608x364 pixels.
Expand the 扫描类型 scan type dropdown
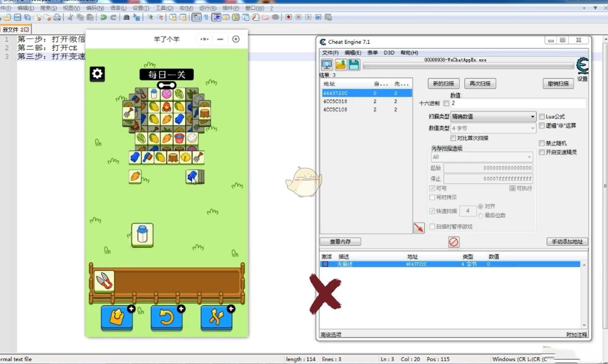pyautogui.click(x=493, y=117)
